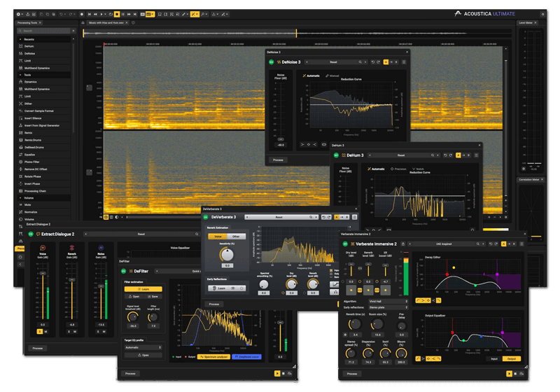
Task: Click Process button in DeNoise 3
Action: (278, 160)
